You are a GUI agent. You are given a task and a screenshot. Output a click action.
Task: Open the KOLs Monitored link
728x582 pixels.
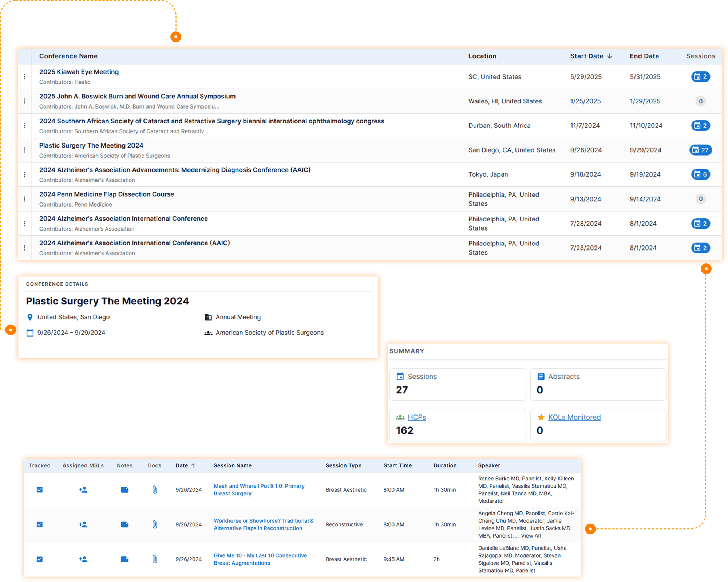(574, 417)
